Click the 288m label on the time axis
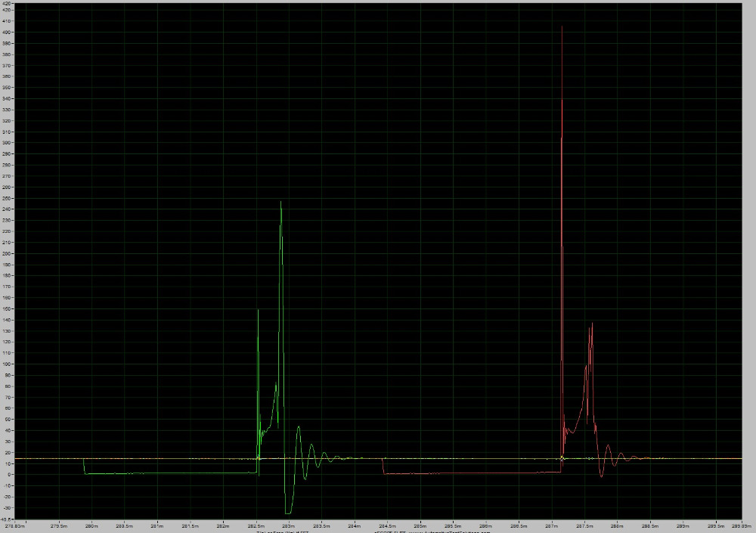Viewport: 756px width, 533px height. [617, 525]
